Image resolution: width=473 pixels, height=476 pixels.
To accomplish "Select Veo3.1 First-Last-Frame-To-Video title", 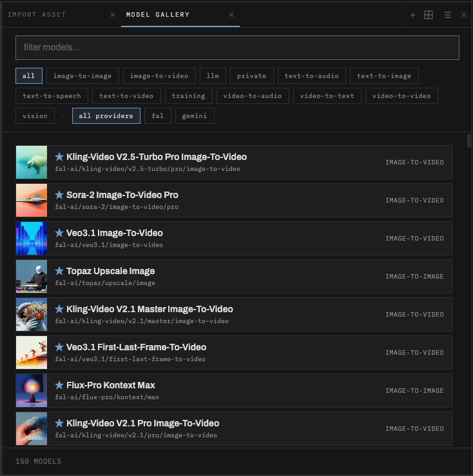I will pos(137,347).
